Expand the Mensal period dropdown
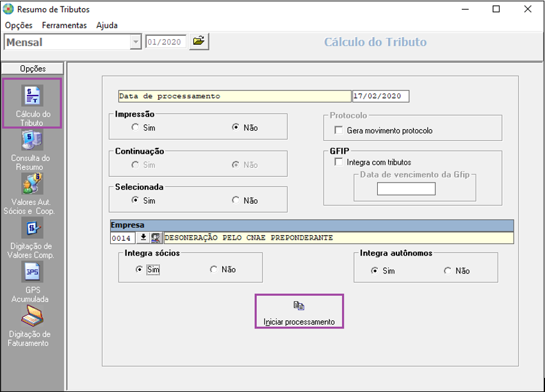The height and width of the screenshot is (392, 545). click(x=136, y=42)
